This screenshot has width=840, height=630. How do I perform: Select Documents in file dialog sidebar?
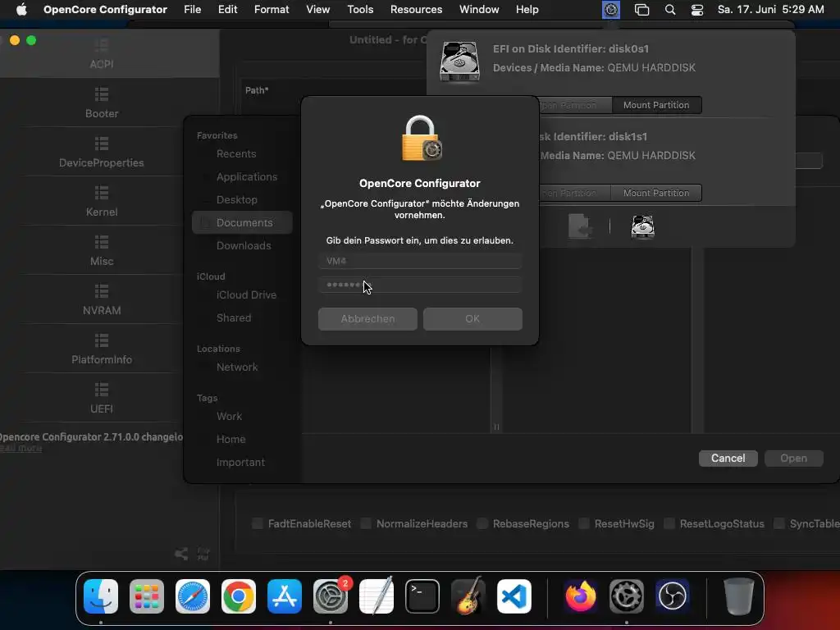tap(242, 222)
